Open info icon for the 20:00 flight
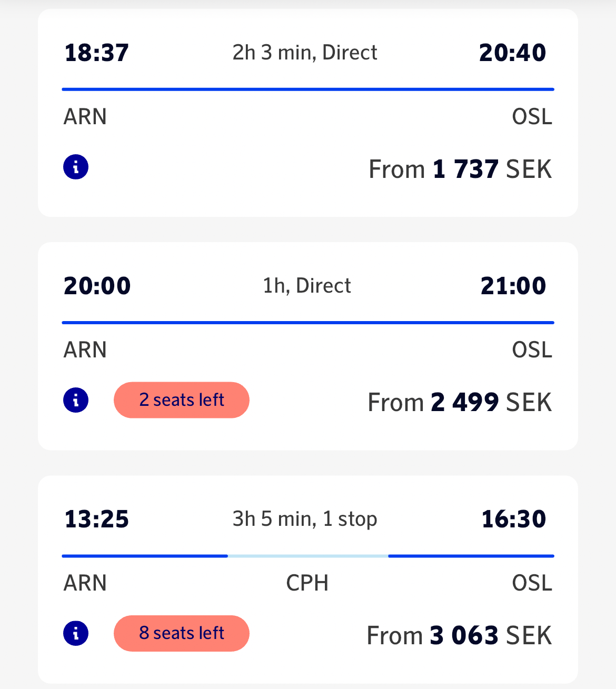This screenshot has height=689, width=616. coord(76,400)
